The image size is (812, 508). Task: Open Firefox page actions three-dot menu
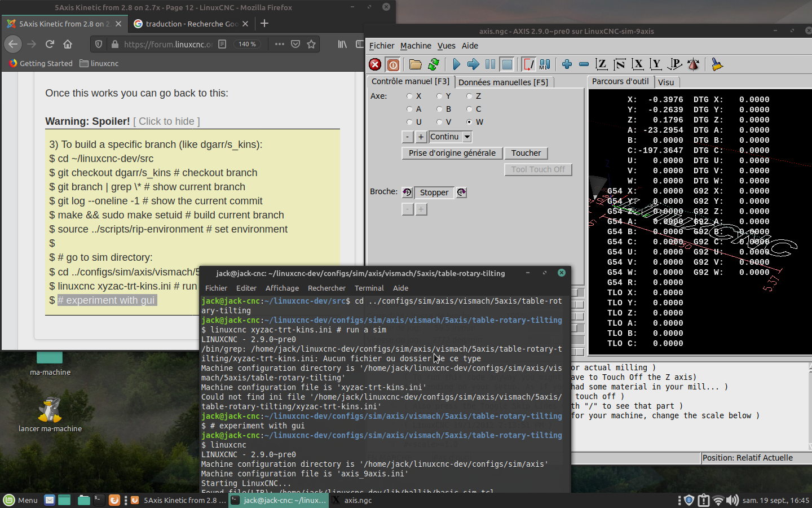pyautogui.click(x=279, y=44)
